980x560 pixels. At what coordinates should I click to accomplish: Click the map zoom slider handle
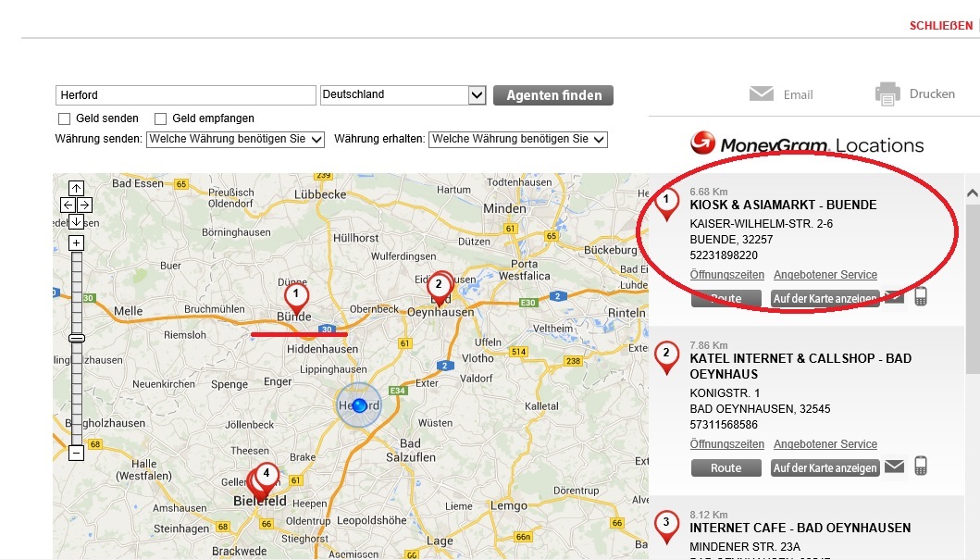(x=76, y=338)
